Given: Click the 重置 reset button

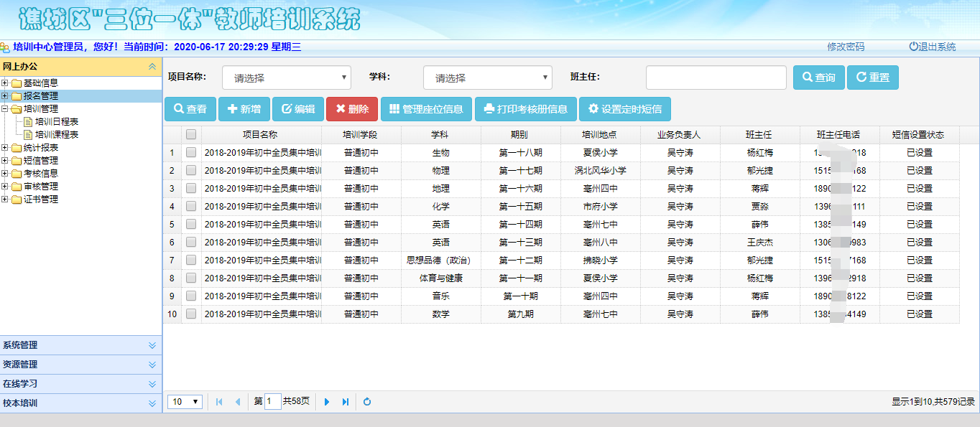Looking at the screenshot, I should coord(872,78).
